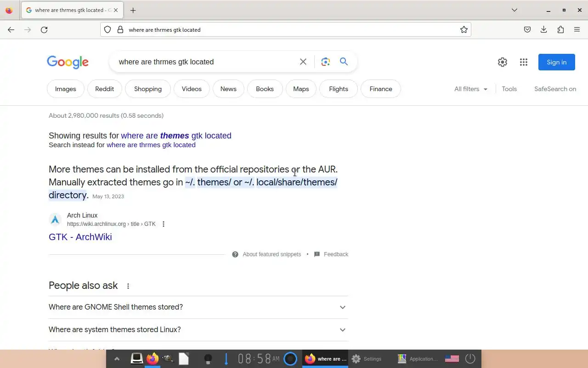Screen dimensions: 588x368
Task: Click the tracking protection shield icon
Action: click(107, 29)
